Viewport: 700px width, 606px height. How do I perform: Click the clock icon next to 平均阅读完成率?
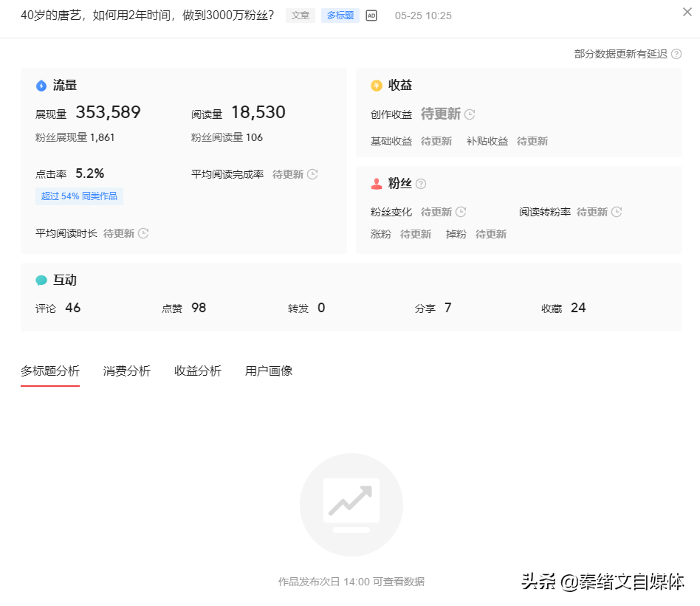(312, 174)
